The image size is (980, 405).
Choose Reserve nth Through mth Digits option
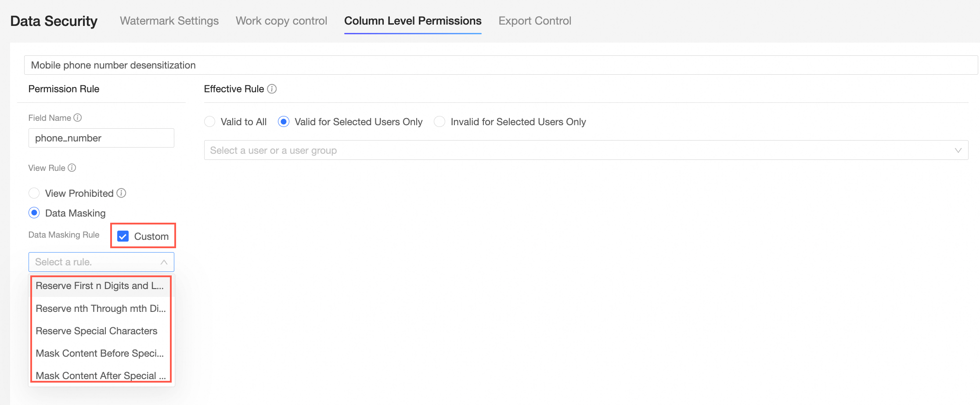point(101,308)
